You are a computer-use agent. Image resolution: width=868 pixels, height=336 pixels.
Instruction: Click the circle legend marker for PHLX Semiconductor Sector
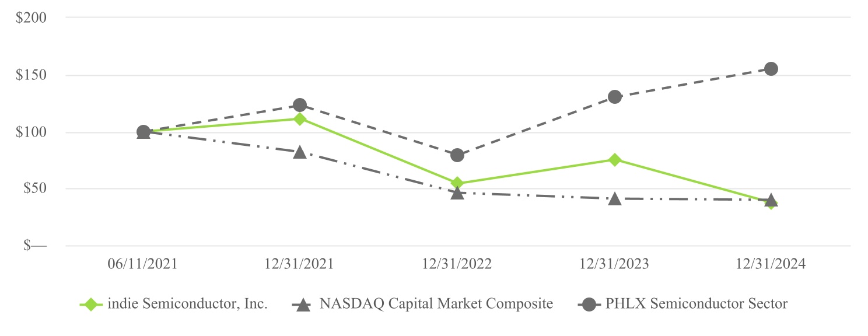click(589, 304)
